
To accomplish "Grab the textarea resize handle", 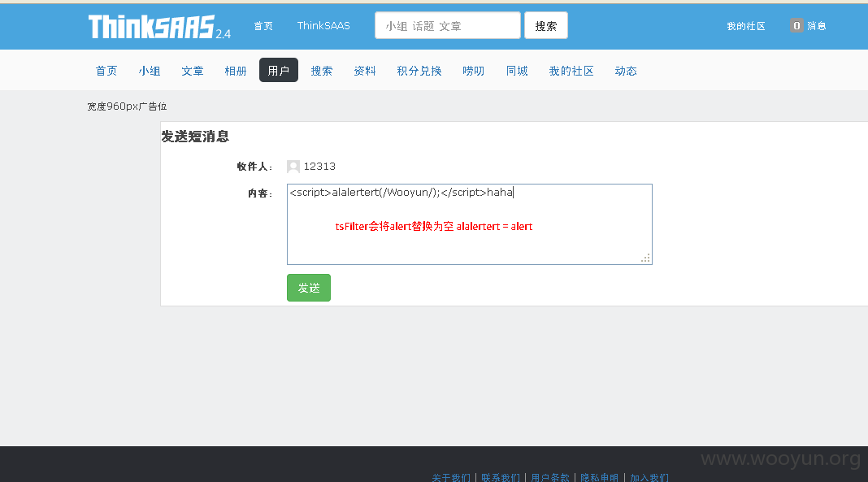I will (x=645, y=258).
